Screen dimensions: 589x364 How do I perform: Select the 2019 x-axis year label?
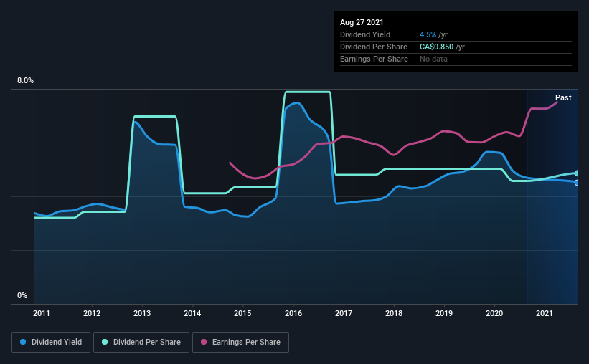444,313
